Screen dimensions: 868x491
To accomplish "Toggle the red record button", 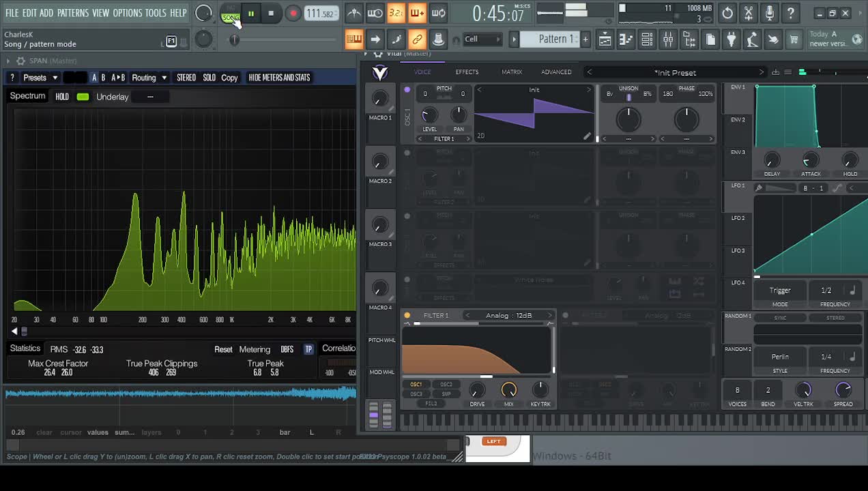I will pyautogui.click(x=293, y=13).
